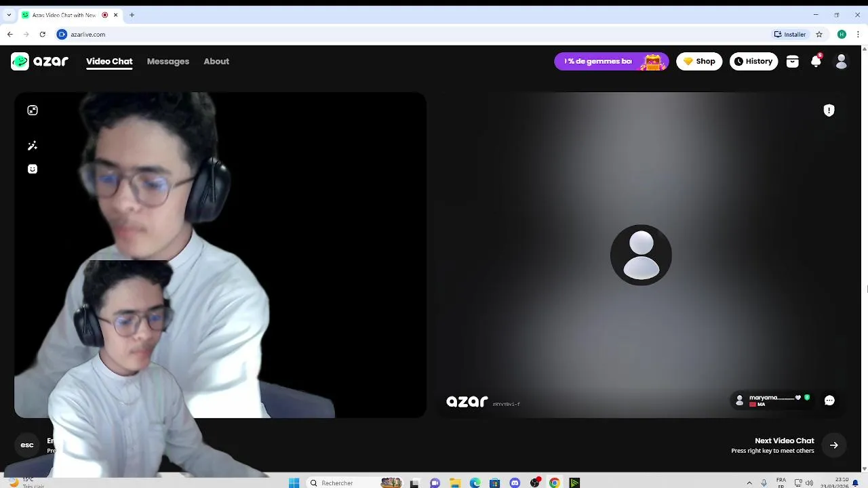Click the Azar logo in header
Viewport: 868px width, 488px height.
click(39, 61)
